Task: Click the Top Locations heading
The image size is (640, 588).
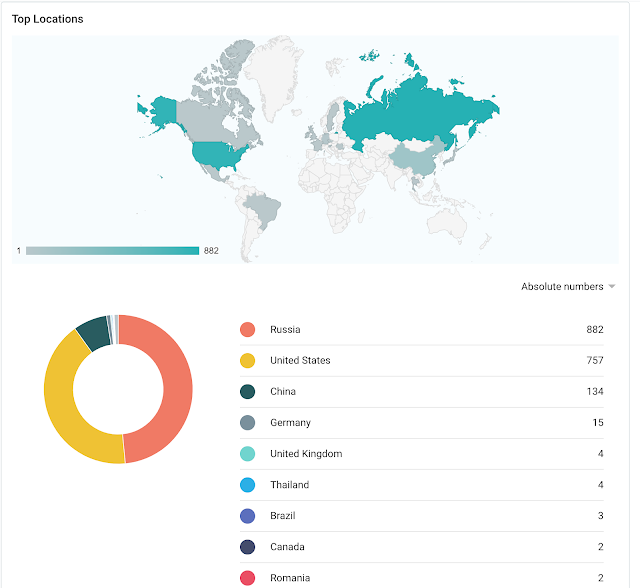Action: [47, 19]
